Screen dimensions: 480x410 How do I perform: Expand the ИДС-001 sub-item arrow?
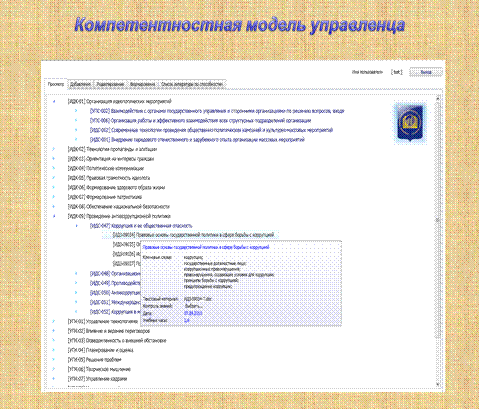(x=76, y=140)
